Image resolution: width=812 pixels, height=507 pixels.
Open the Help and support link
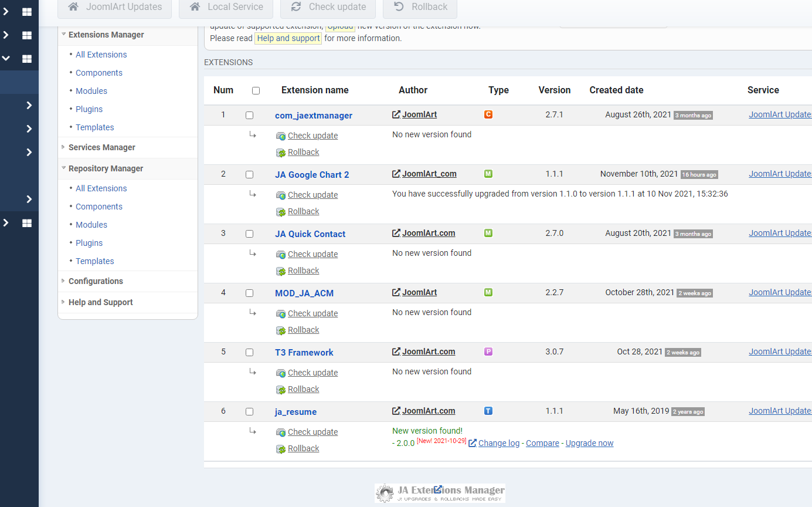point(288,38)
